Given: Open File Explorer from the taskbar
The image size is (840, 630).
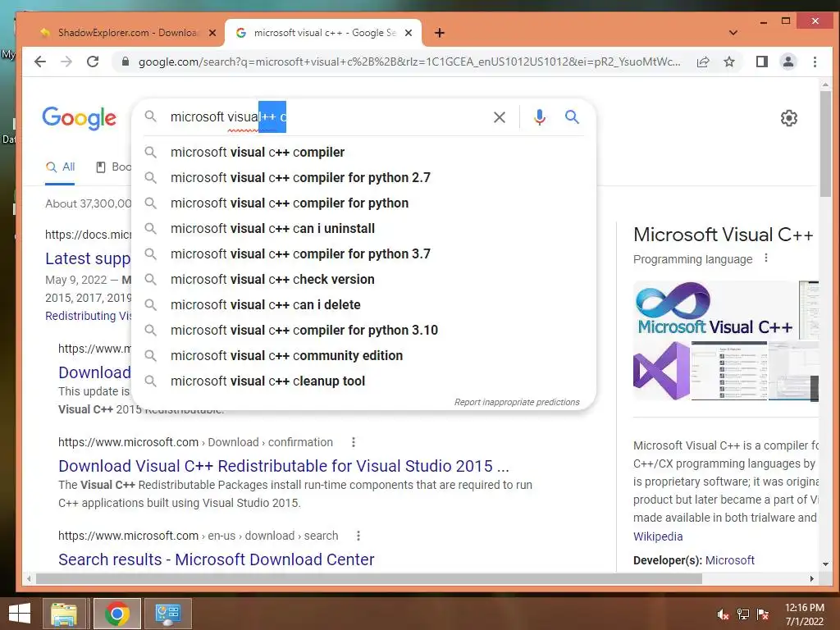Looking at the screenshot, I should coord(64,614).
